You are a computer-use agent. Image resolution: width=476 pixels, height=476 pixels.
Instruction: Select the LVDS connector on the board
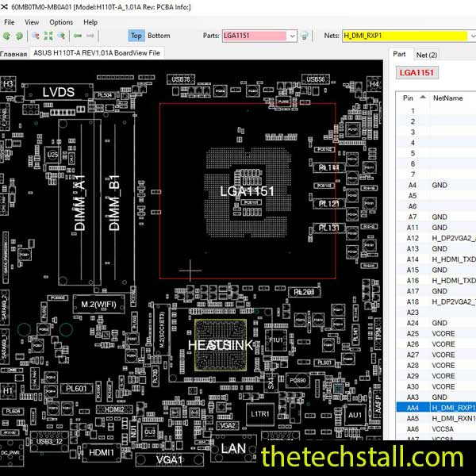point(58,92)
